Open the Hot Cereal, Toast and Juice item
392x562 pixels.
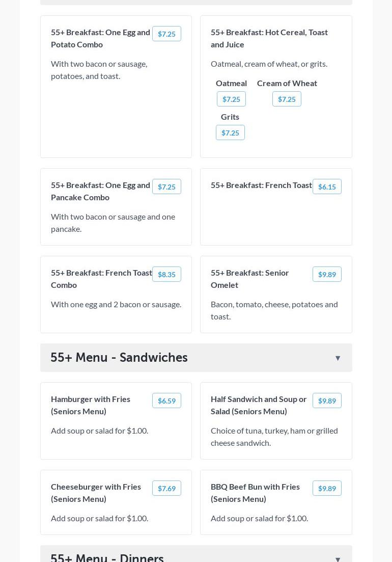(269, 38)
